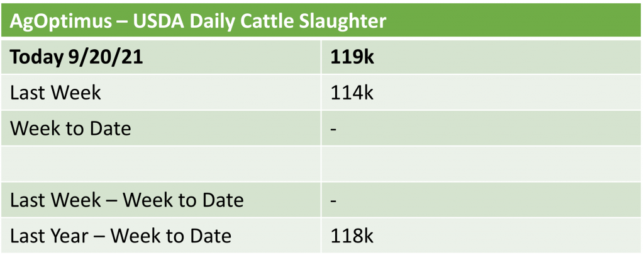Select the dash value in the Week to Date row
Image resolution: width=644 pixels, height=262 pixels.
pyautogui.click(x=334, y=128)
